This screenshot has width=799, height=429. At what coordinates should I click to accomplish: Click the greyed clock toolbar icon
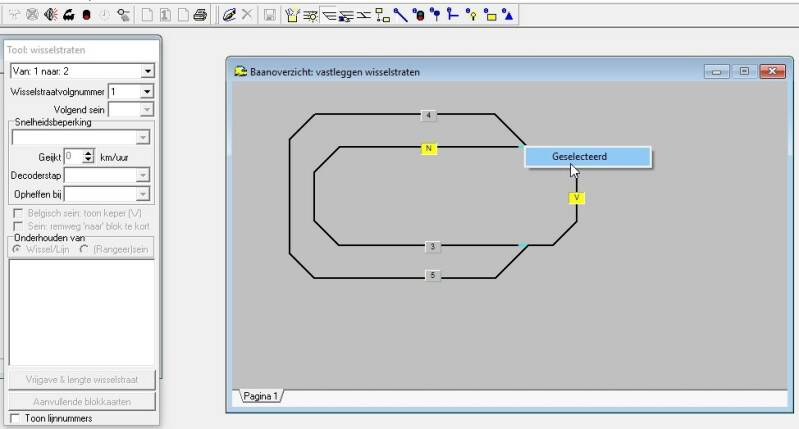(104, 15)
